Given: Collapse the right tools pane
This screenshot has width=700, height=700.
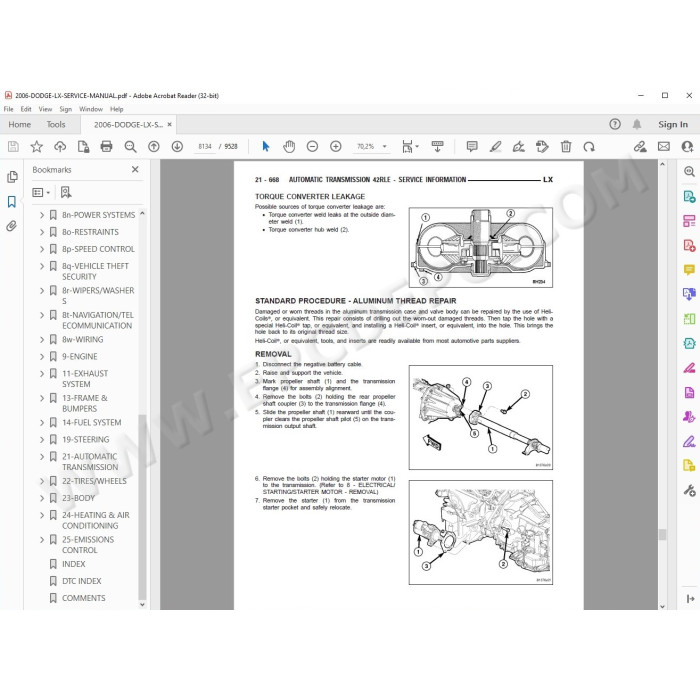Looking at the screenshot, I should point(690,599).
